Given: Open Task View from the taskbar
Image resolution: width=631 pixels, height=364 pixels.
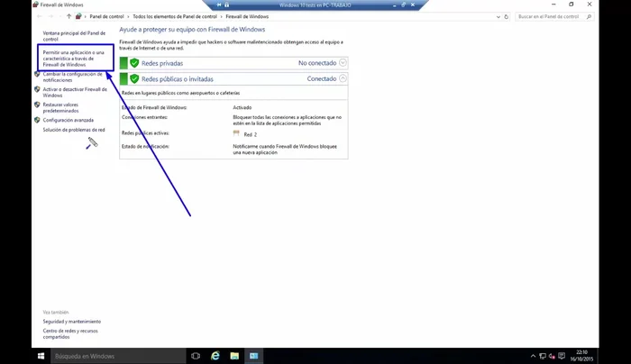Looking at the screenshot, I should [196, 356].
